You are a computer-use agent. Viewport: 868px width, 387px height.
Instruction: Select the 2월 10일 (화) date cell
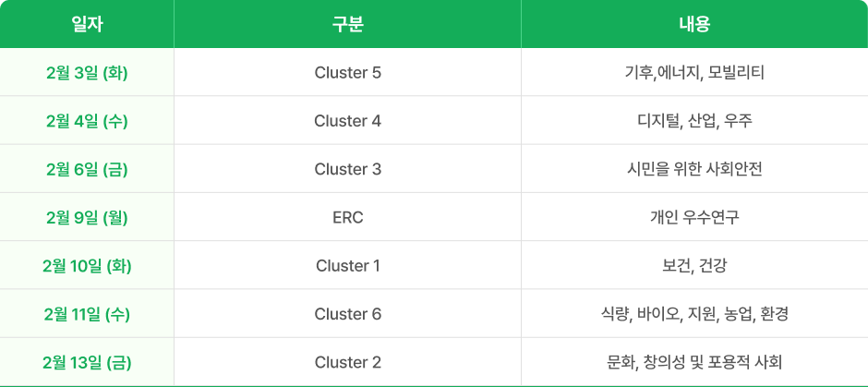coord(87,266)
